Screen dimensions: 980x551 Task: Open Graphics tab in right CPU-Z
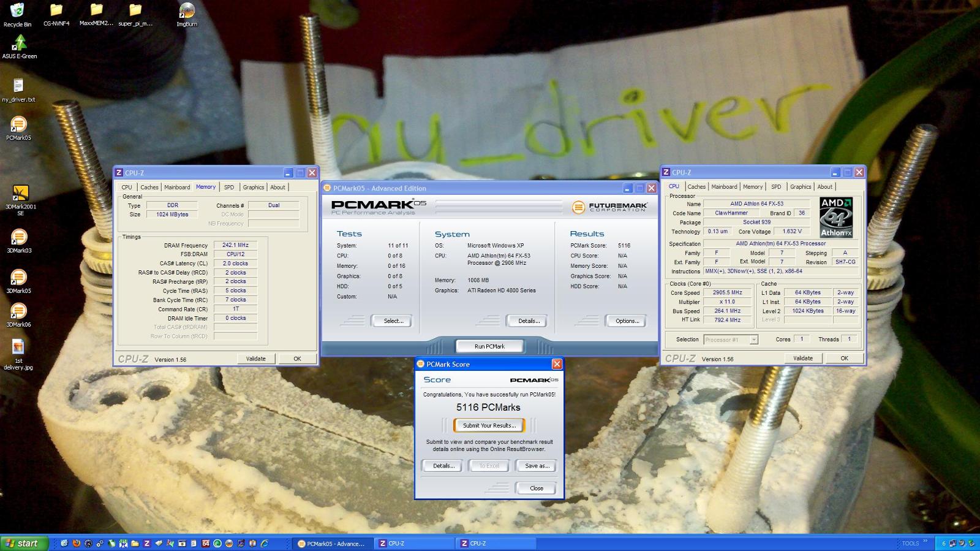(x=801, y=186)
